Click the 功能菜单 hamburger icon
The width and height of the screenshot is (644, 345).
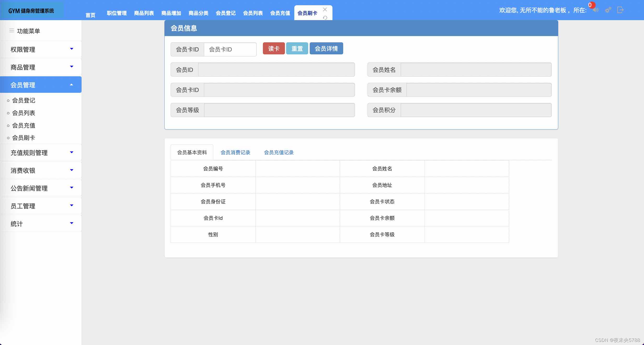tap(12, 31)
